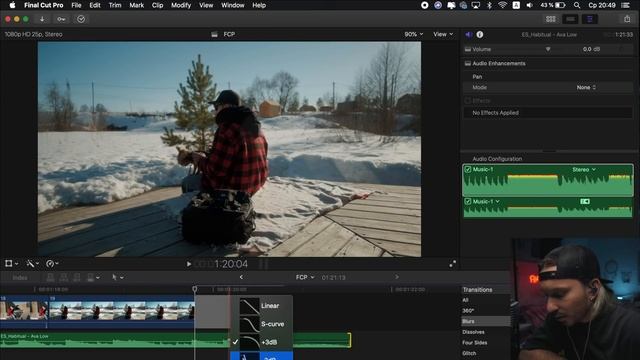Switch to the Info inspector icon

pyautogui.click(x=480, y=35)
